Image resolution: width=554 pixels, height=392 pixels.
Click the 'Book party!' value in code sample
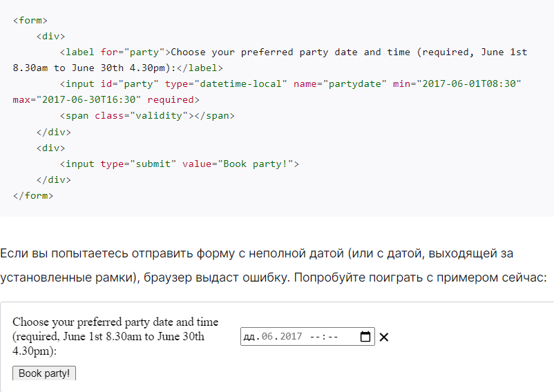click(256, 164)
